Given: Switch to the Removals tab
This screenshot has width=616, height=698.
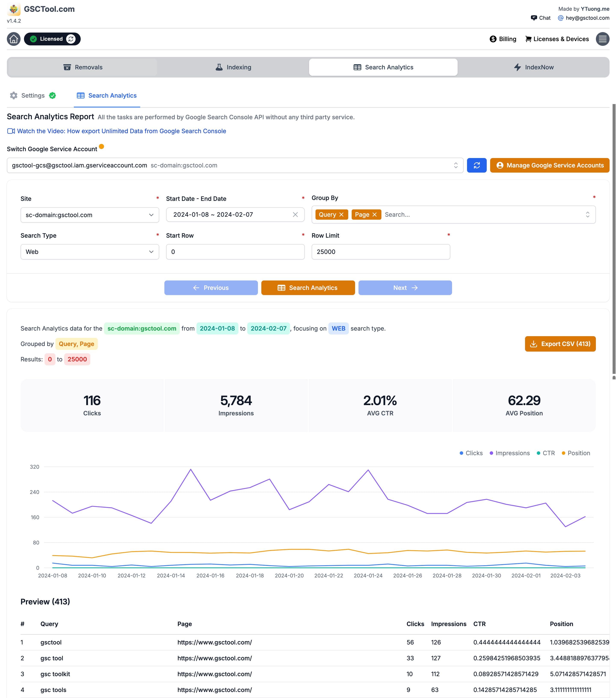Looking at the screenshot, I should point(83,67).
